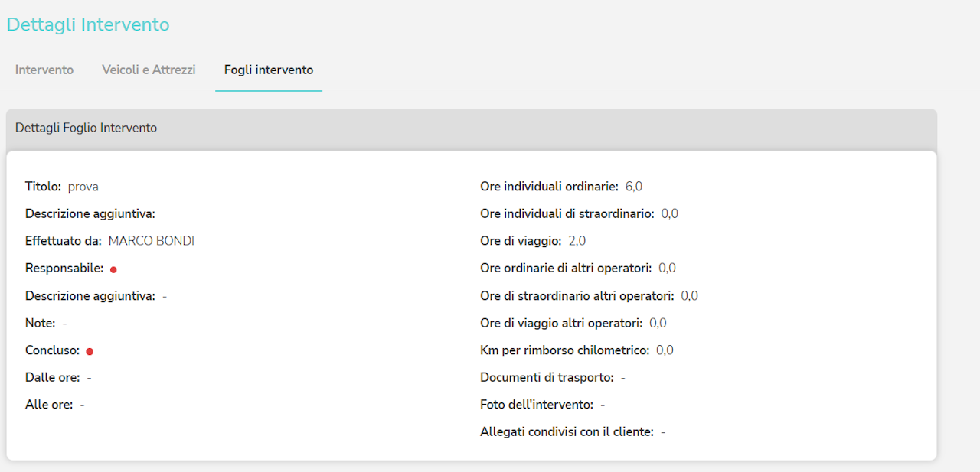Click the red Responsabile status dot
Viewport: 980px width, 472px height.
(113, 269)
